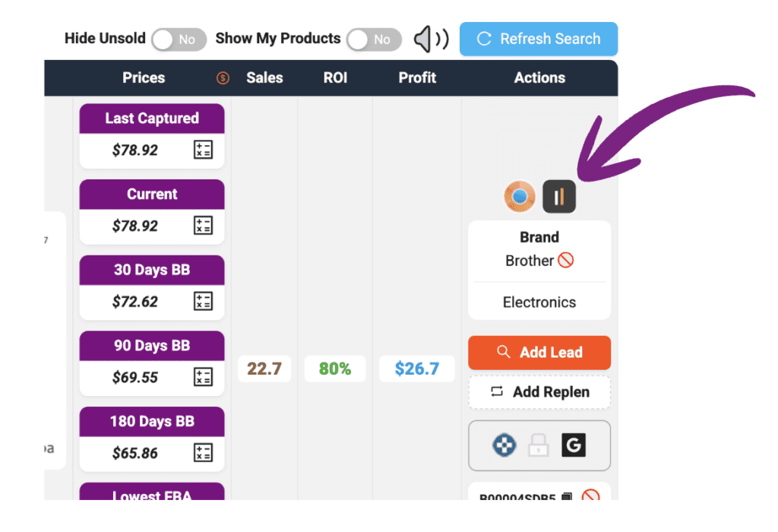Open the Google search icon
Screen dimensions: 778x532
(x=574, y=445)
